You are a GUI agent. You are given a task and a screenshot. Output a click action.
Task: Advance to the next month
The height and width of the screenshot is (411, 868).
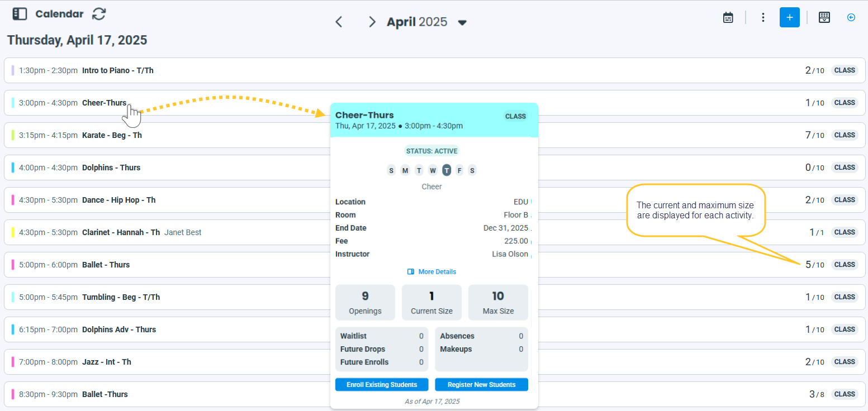372,22
